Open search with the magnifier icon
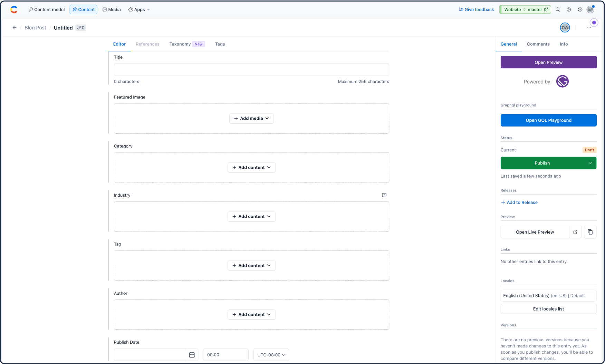Screen dimensions: 605x364 [558, 9]
